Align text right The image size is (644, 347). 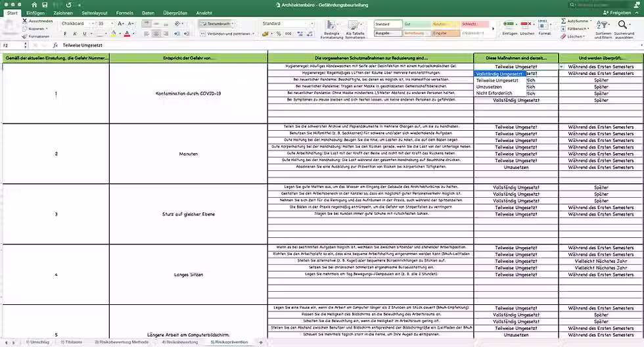[x=166, y=34]
